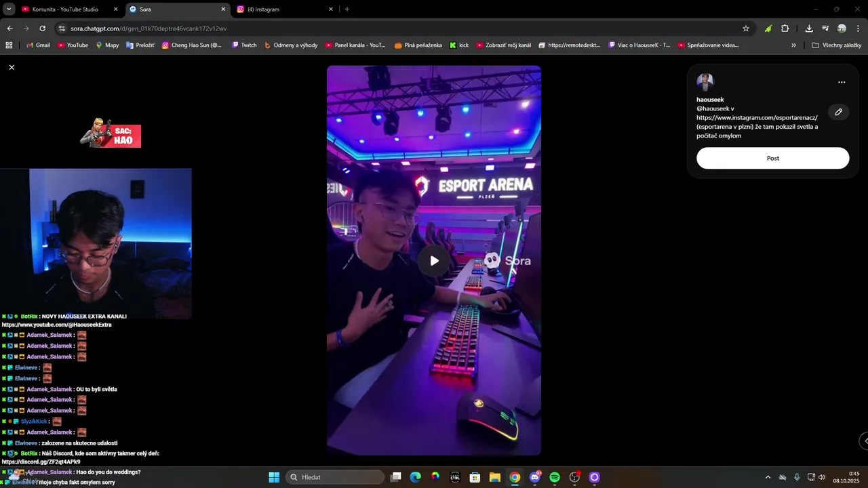Screen dimensions: 868x488
Task: Open Chrome downloads
Action: coord(809,28)
